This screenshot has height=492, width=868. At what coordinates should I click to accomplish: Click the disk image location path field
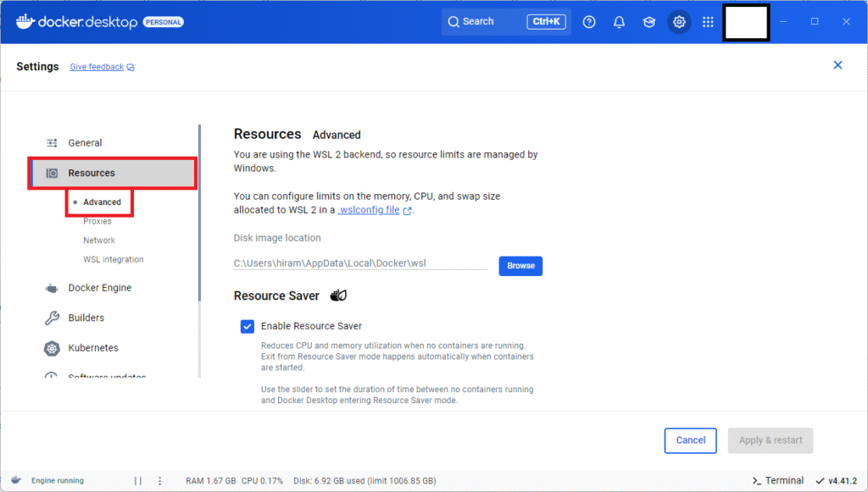point(361,263)
